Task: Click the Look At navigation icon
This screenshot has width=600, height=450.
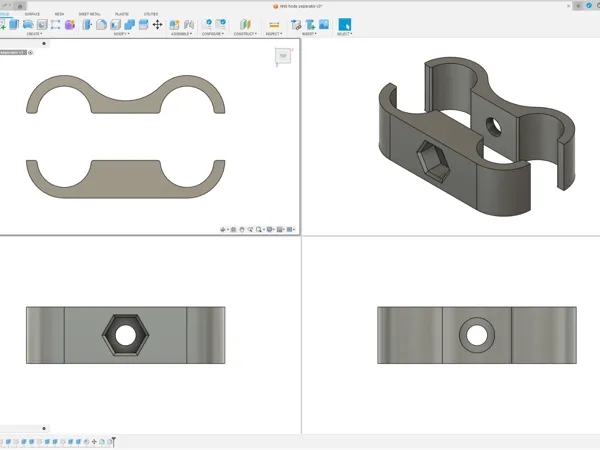Action: point(233,230)
